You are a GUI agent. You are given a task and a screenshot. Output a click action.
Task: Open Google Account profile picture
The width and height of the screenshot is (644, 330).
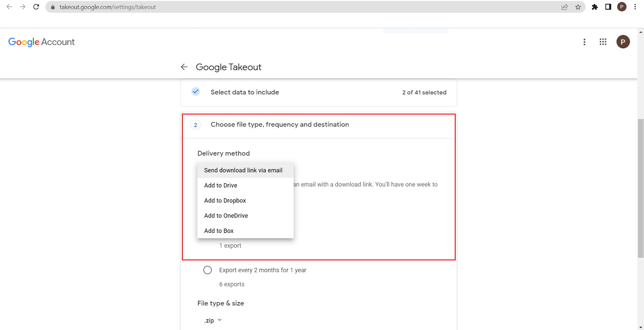623,42
